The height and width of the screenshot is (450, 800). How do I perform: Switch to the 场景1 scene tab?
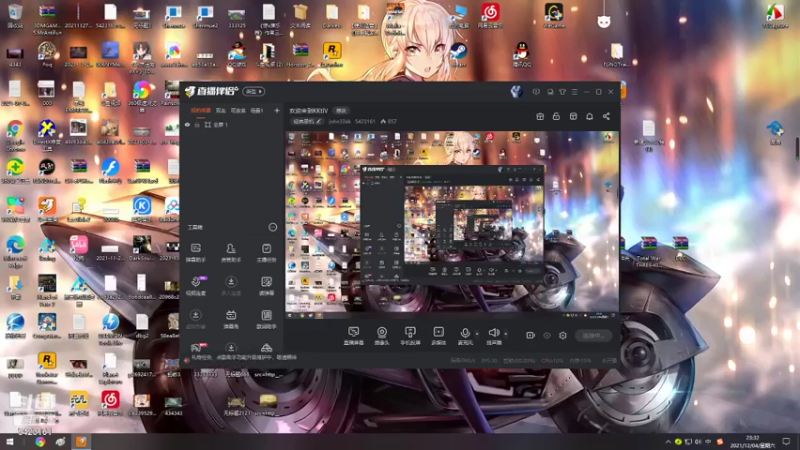(x=257, y=110)
